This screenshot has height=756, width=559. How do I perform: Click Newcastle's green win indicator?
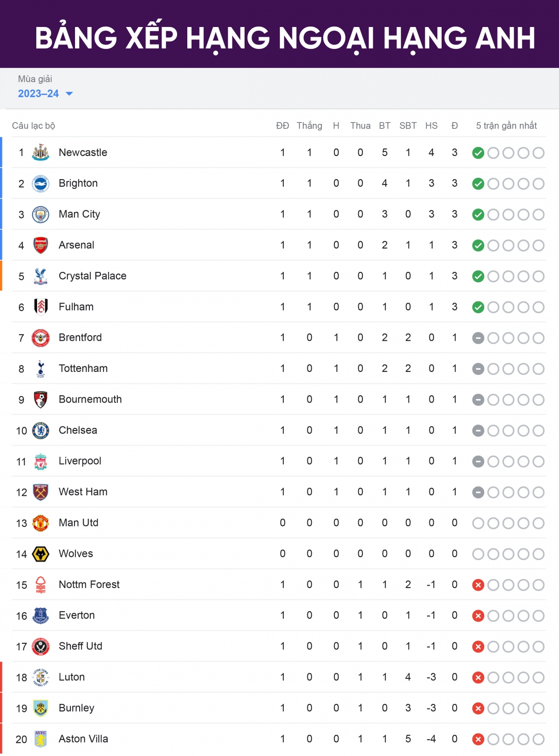(478, 153)
